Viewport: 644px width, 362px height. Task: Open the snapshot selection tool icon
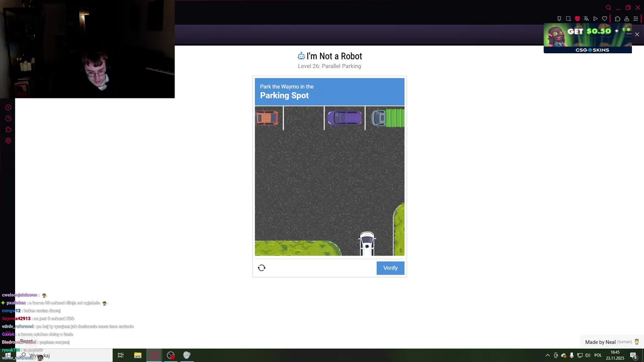(568, 19)
